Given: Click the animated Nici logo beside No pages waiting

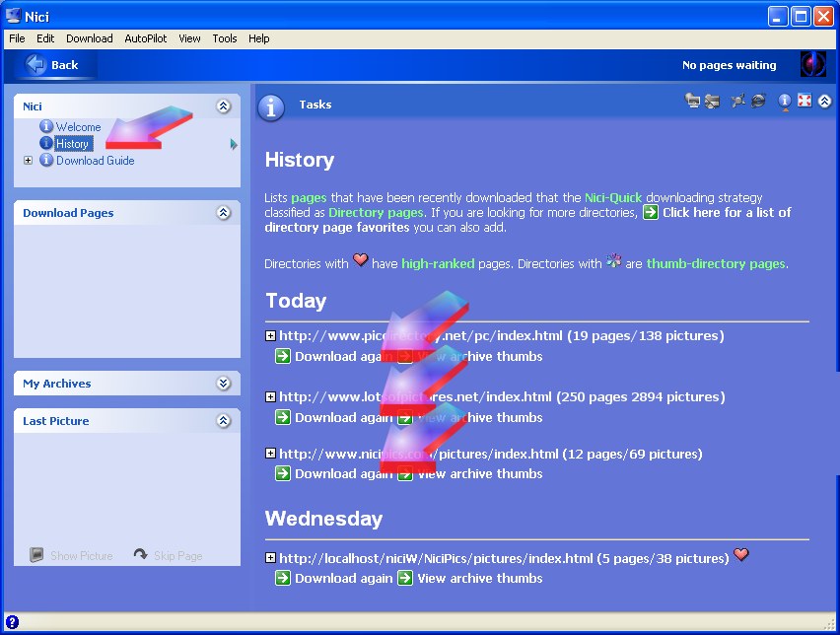Looking at the screenshot, I should pos(812,64).
